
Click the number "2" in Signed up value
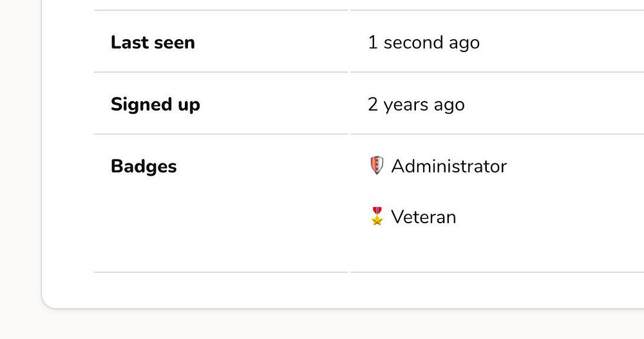[x=373, y=104]
